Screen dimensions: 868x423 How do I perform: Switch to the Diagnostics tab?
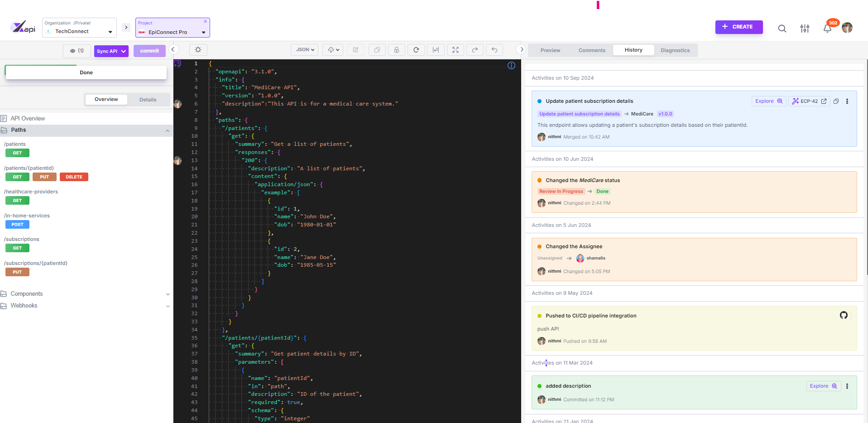click(x=675, y=50)
